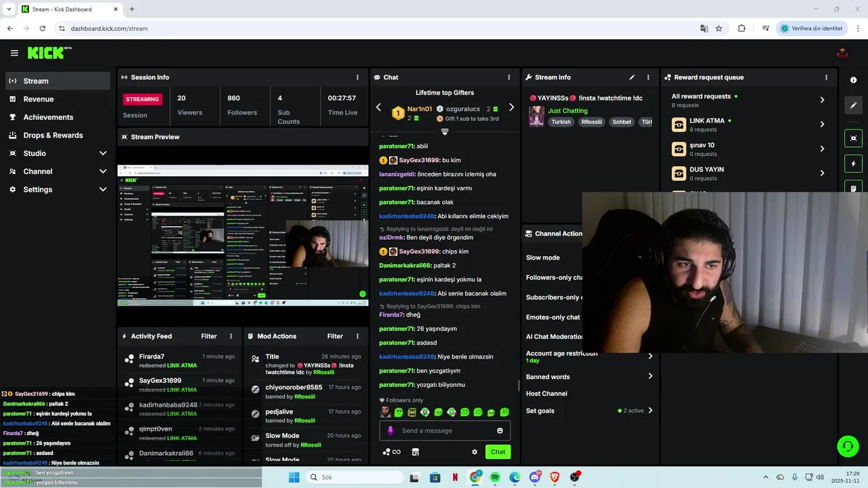The height and width of the screenshot is (488, 868).
Task: Open Stream info three-dot menu
Action: (648, 77)
